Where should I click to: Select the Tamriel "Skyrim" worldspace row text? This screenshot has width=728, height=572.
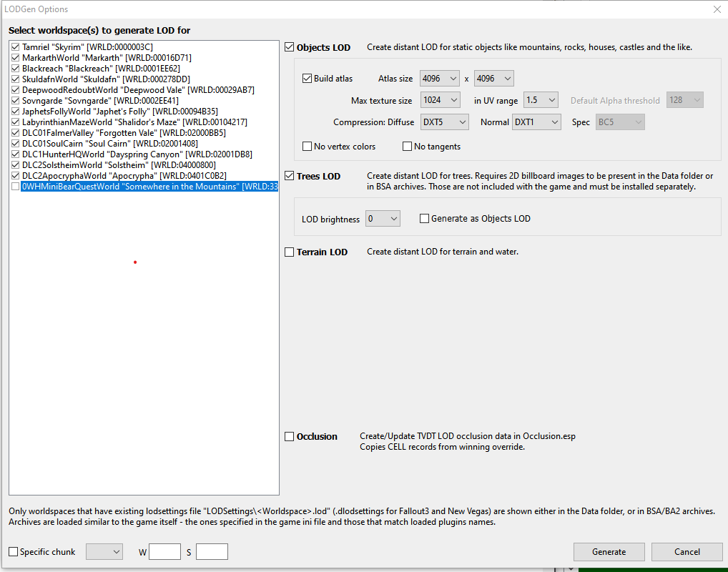87,47
